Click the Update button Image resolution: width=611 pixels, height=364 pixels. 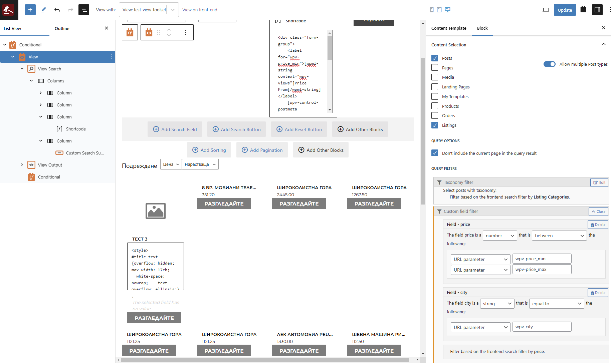coord(565,10)
